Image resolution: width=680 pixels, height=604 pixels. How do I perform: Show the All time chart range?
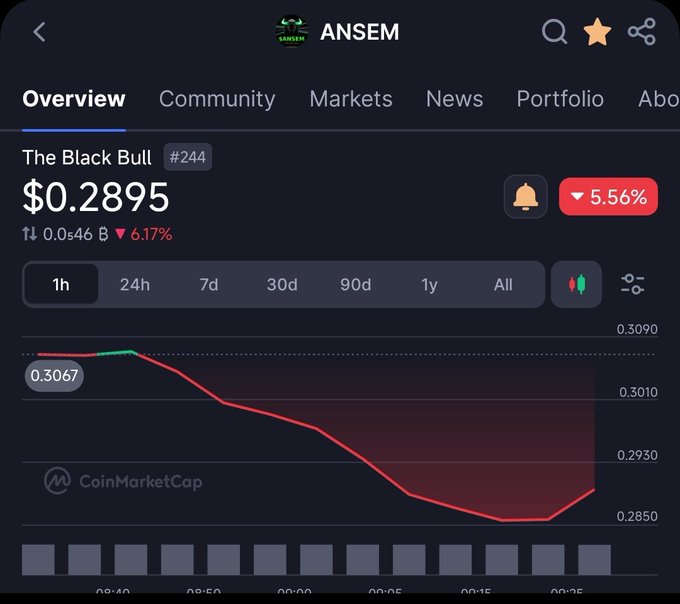point(503,284)
